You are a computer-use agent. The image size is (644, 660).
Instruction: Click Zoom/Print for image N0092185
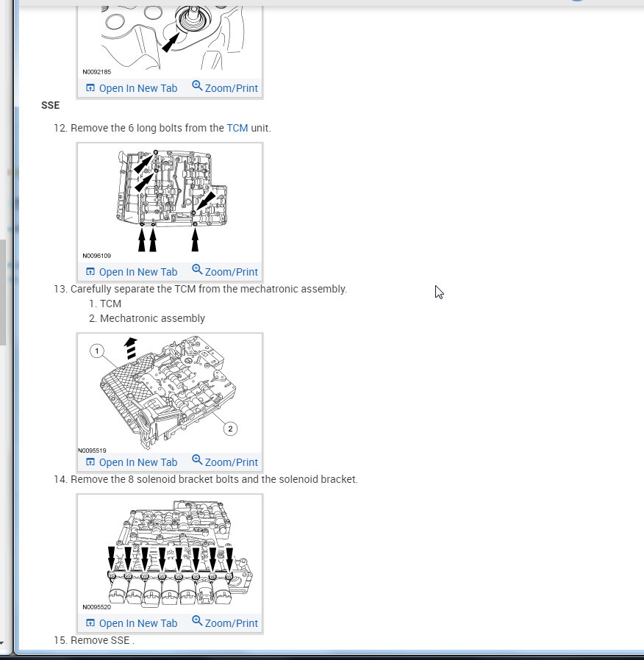pos(231,88)
